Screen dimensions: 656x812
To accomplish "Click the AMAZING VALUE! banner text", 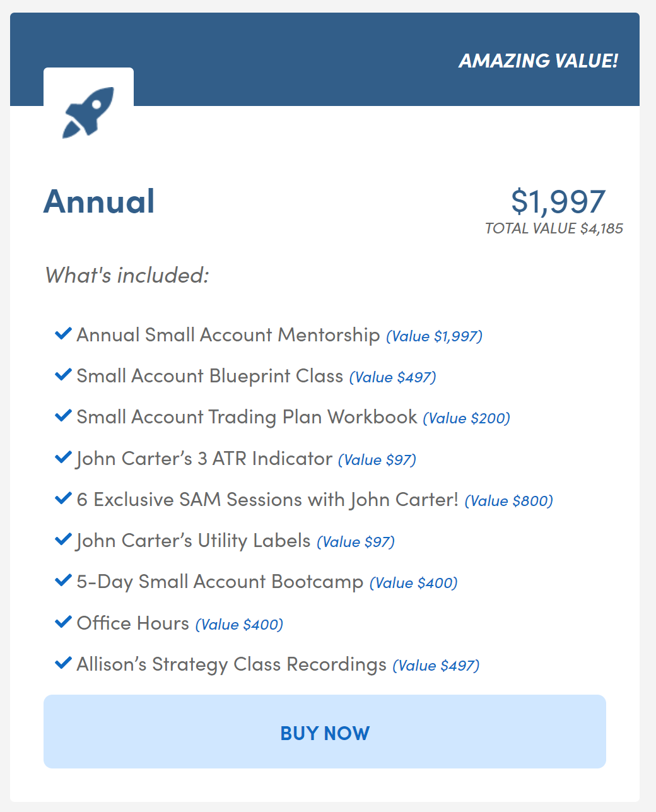I will coord(538,61).
